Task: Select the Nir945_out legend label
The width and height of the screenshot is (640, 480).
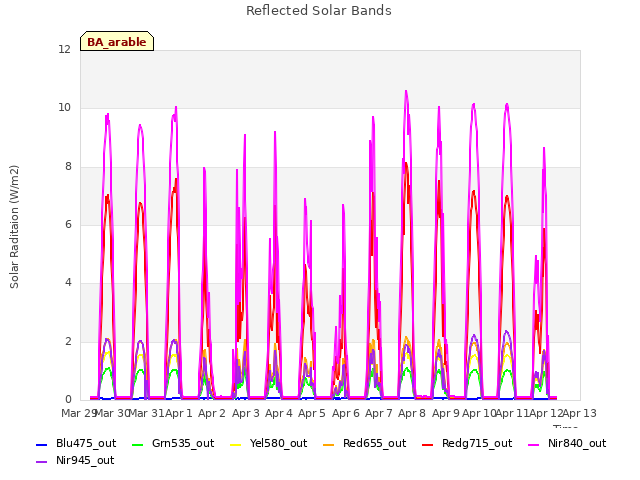Action: (85, 461)
